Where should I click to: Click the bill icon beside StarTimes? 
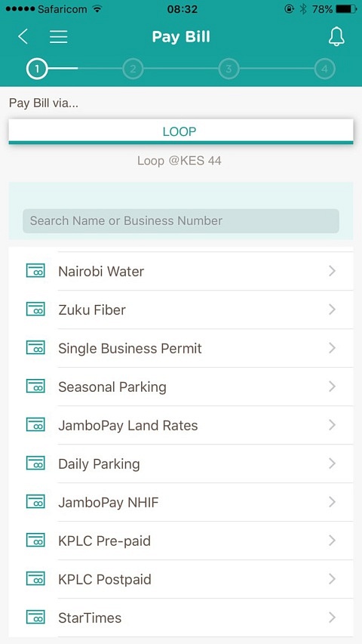point(35,618)
